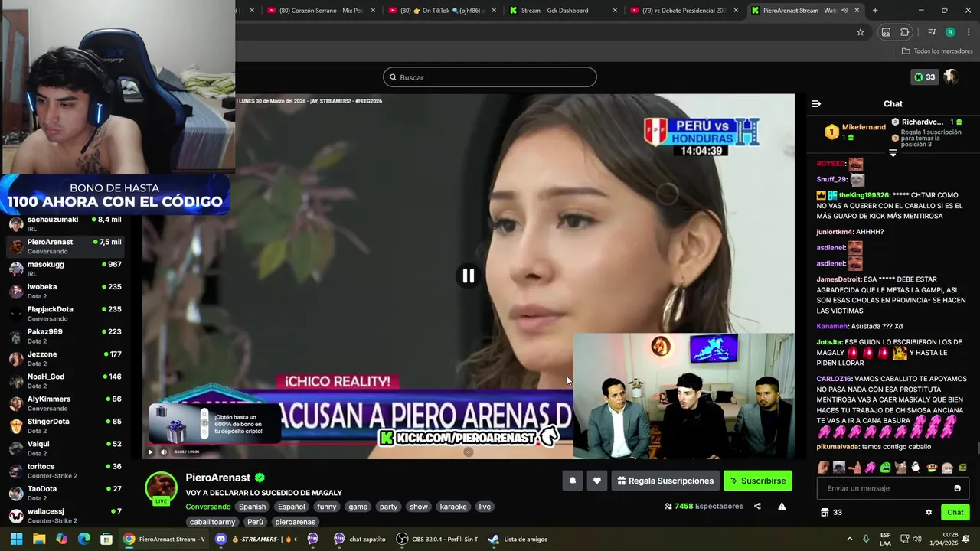Click the Conversando category link
The width and height of the screenshot is (980, 551).
pyautogui.click(x=207, y=507)
